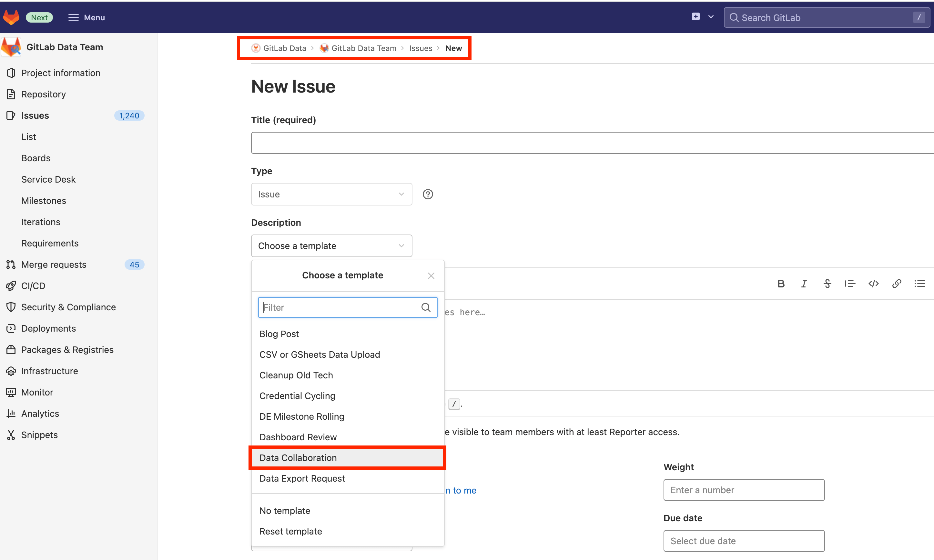
Task: Click the bold formatting icon
Action: (781, 284)
